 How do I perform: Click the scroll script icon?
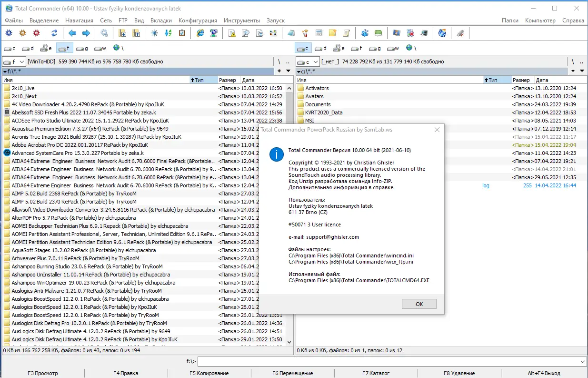tap(347, 33)
